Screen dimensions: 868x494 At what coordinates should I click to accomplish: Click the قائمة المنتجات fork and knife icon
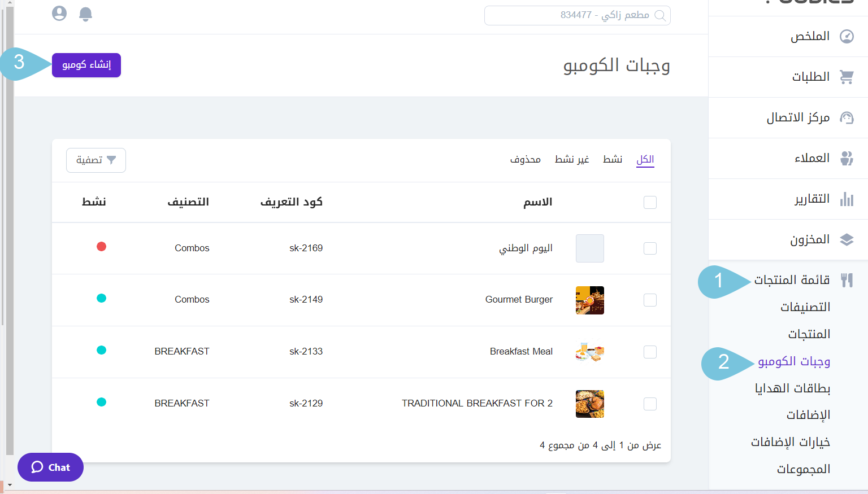point(847,280)
